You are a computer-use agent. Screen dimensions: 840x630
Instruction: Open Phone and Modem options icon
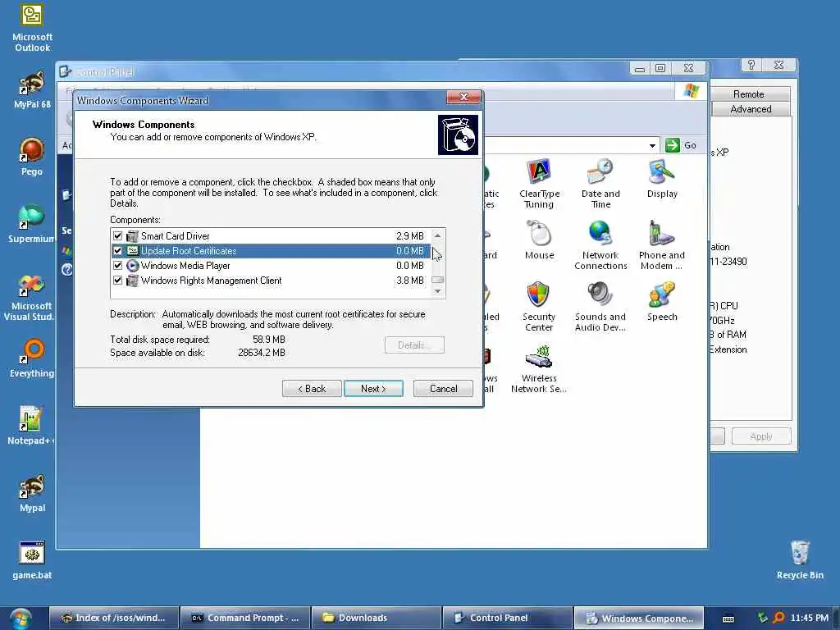point(662,245)
